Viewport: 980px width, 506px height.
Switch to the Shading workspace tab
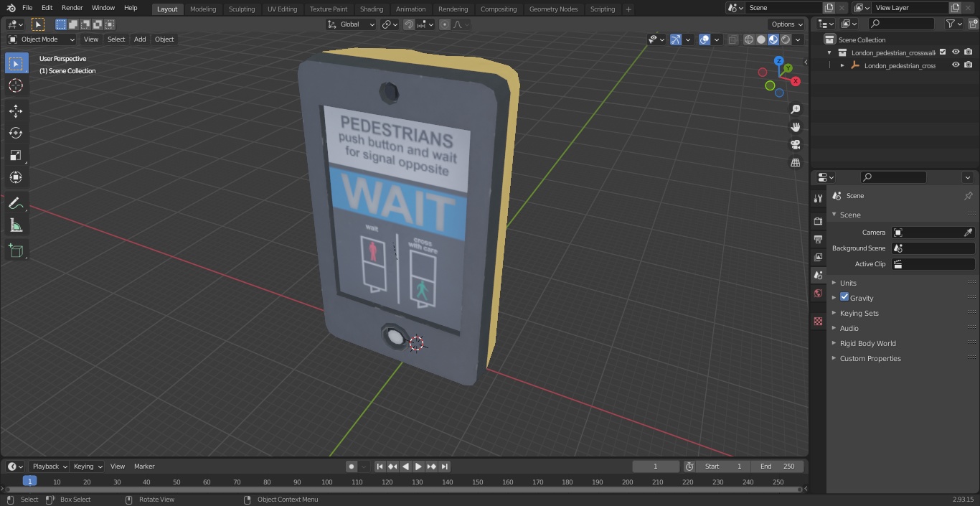(x=372, y=9)
